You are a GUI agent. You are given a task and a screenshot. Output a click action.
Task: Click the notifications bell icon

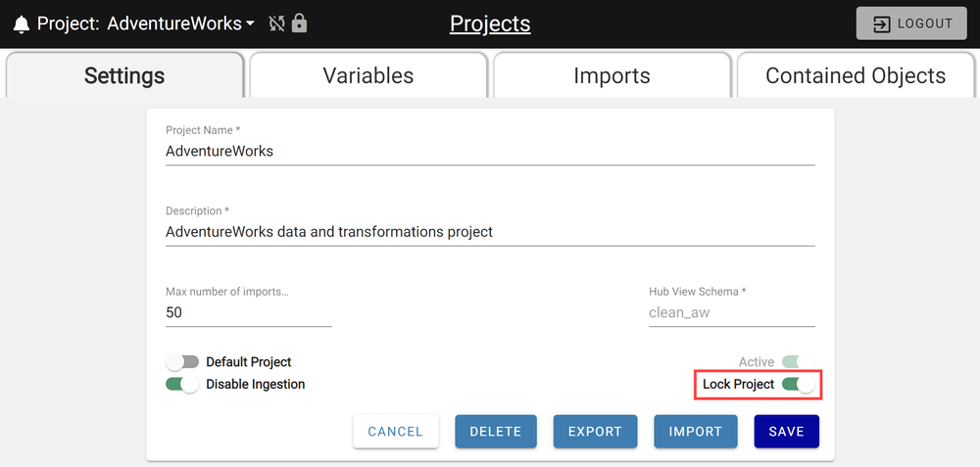pyautogui.click(x=22, y=23)
